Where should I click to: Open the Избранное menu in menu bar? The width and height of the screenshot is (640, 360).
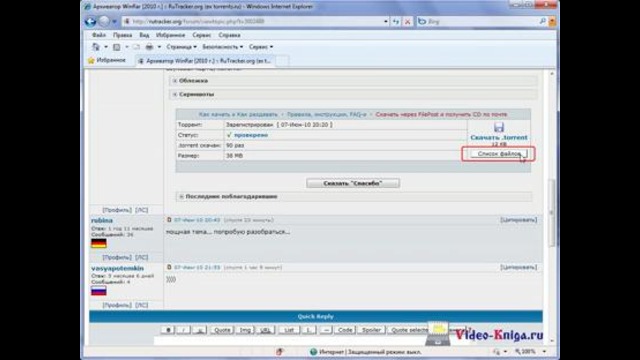click(x=171, y=35)
